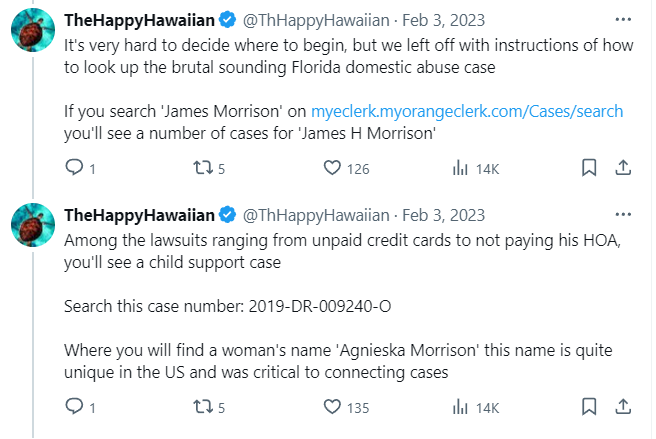
Task: Share the first tweet
Action: 621,168
